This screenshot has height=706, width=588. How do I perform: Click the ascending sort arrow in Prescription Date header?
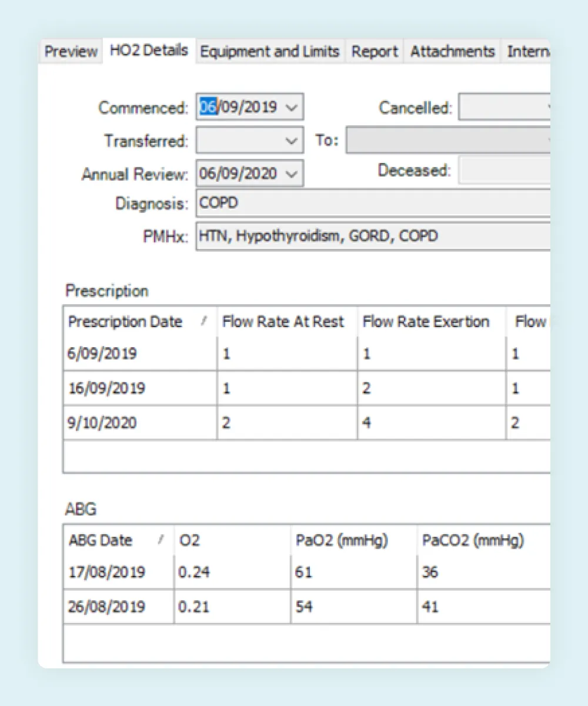tap(204, 322)
